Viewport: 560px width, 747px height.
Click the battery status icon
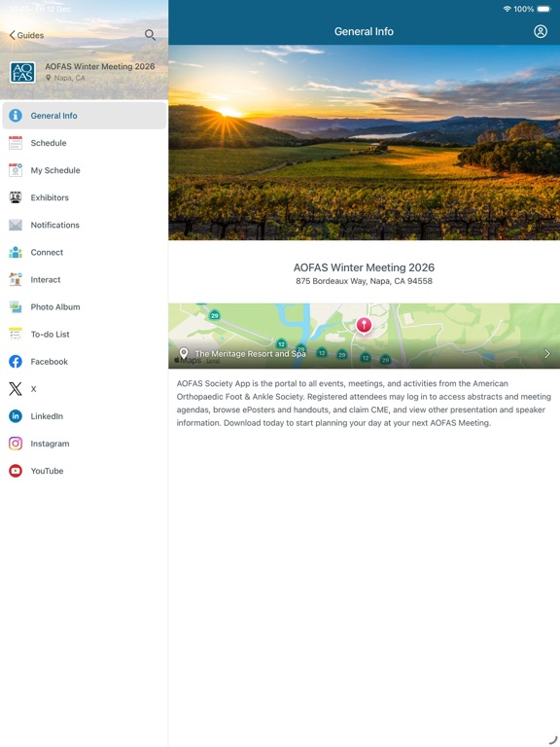point(543,9)
